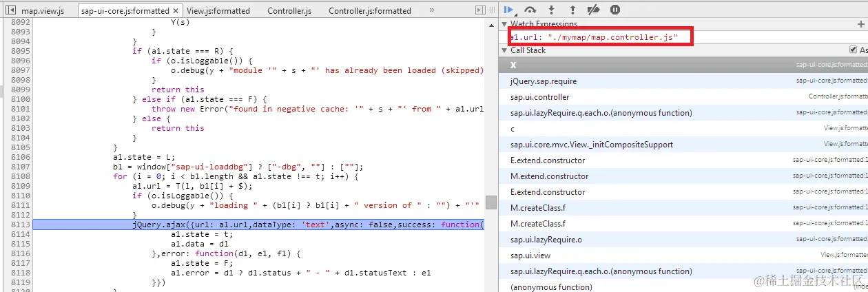Open the Controller.js tab
The width and height of the screenshot is (868, 292).
point(289,10)
